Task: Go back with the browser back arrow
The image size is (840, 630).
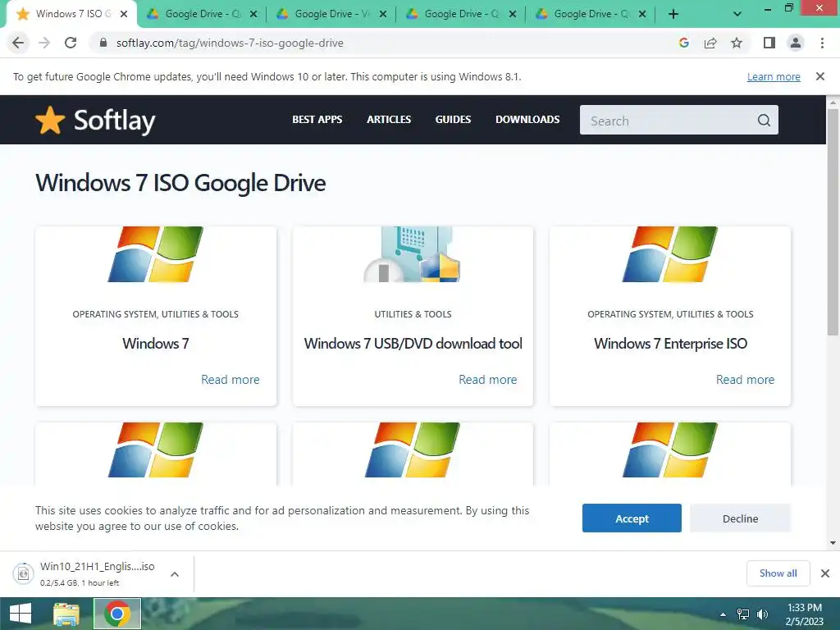Action: pyautogui.click(x=18, y=43)
